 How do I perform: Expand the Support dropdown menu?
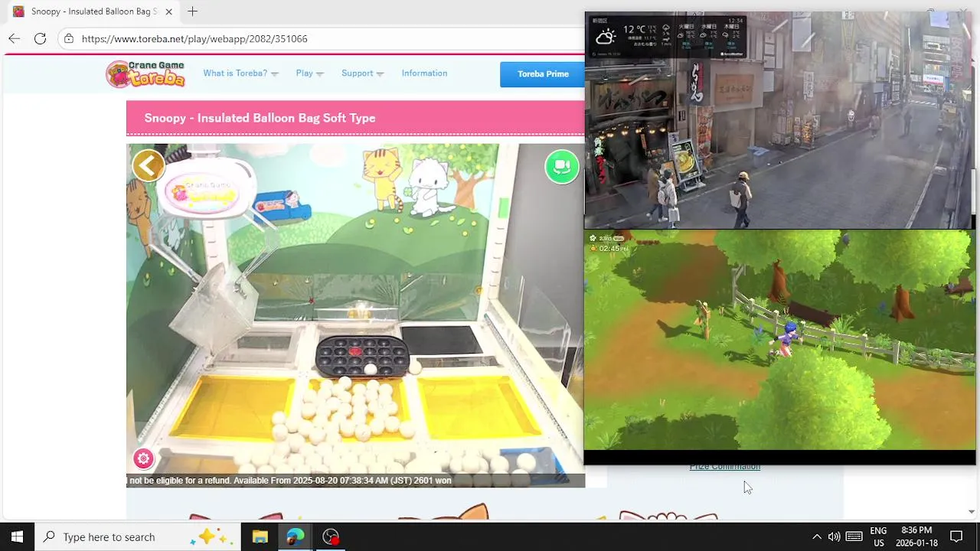(362, 73)
